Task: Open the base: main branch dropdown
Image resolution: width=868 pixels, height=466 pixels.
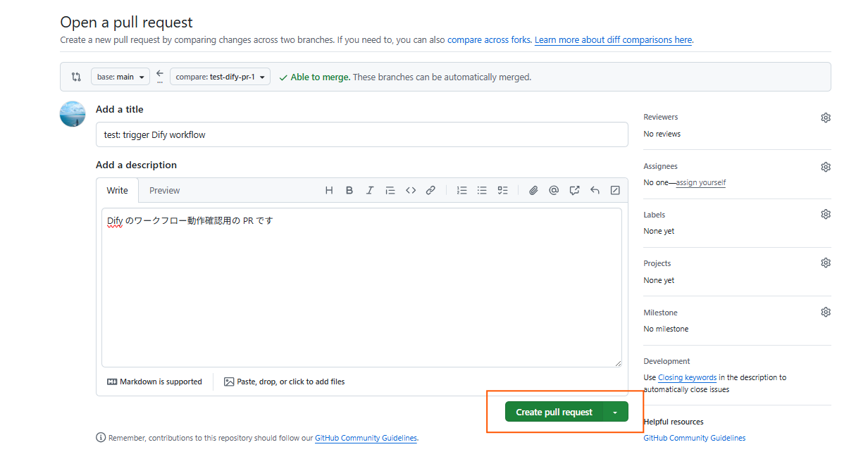Action: coord(120,77)
